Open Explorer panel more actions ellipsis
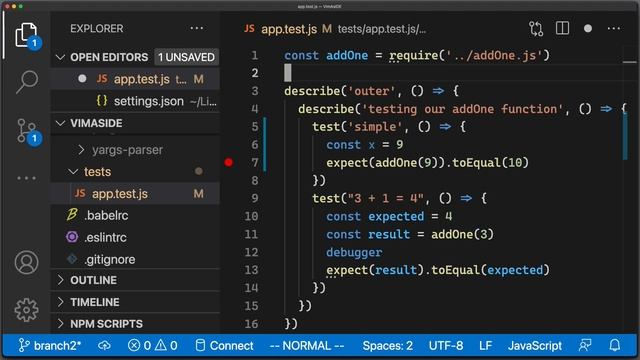The image size is (640, 360). (197, 29)
